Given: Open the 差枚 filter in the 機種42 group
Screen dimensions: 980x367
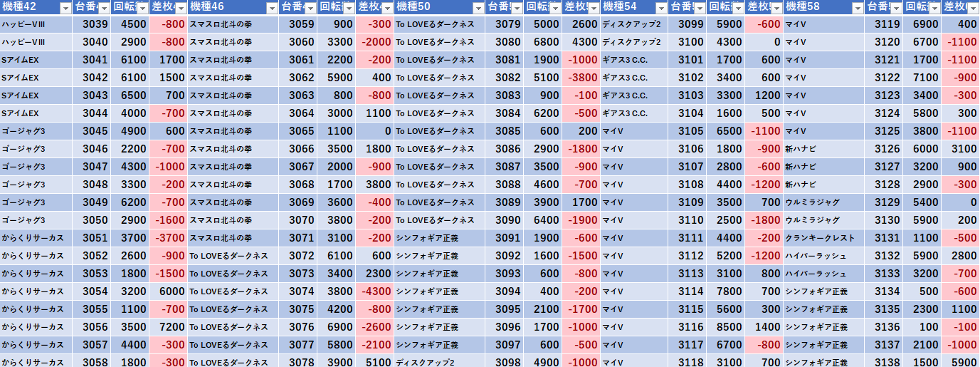Looking at the screenshot, I should tap(181, 8).
